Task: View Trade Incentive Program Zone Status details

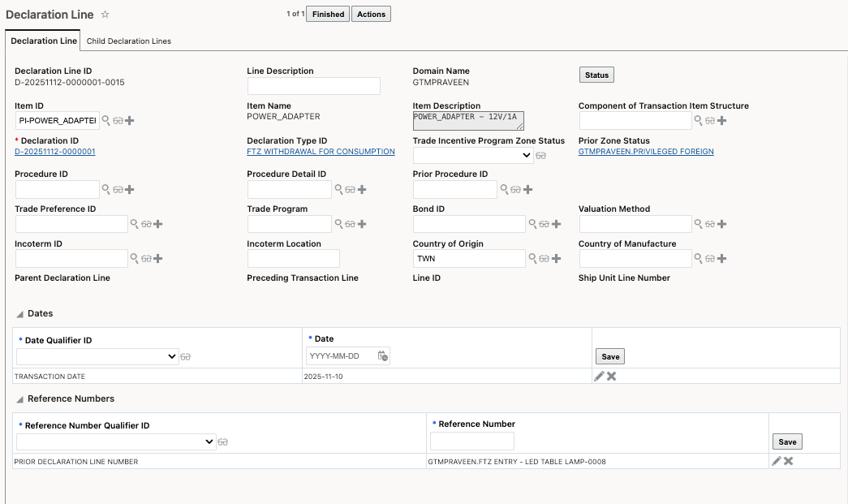Action: tap(540, 156)
